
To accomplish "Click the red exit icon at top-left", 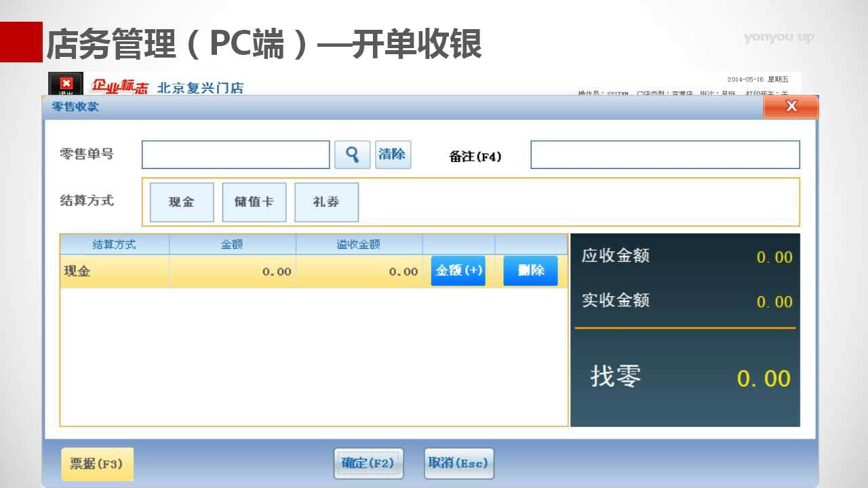I will (66, 84).
